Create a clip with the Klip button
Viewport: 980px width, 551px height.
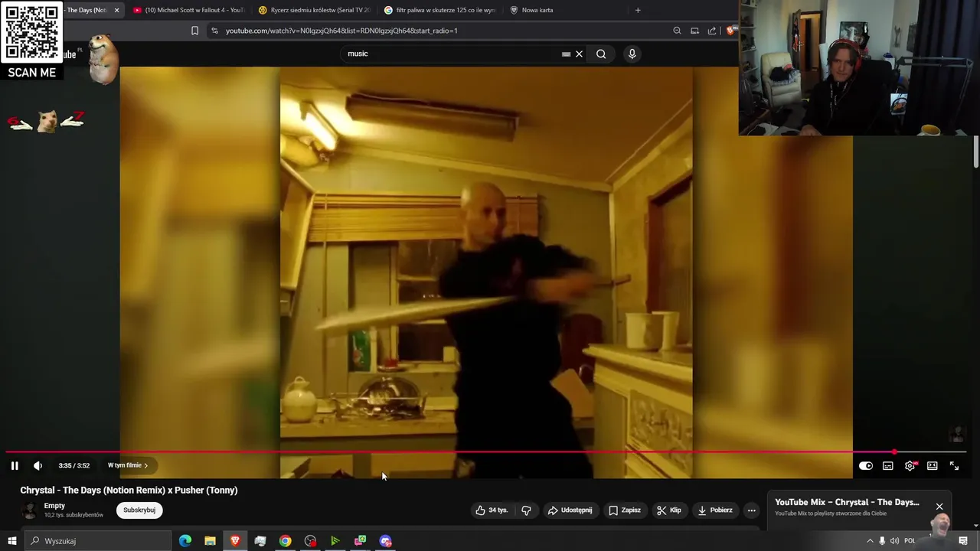coord(668,510)
